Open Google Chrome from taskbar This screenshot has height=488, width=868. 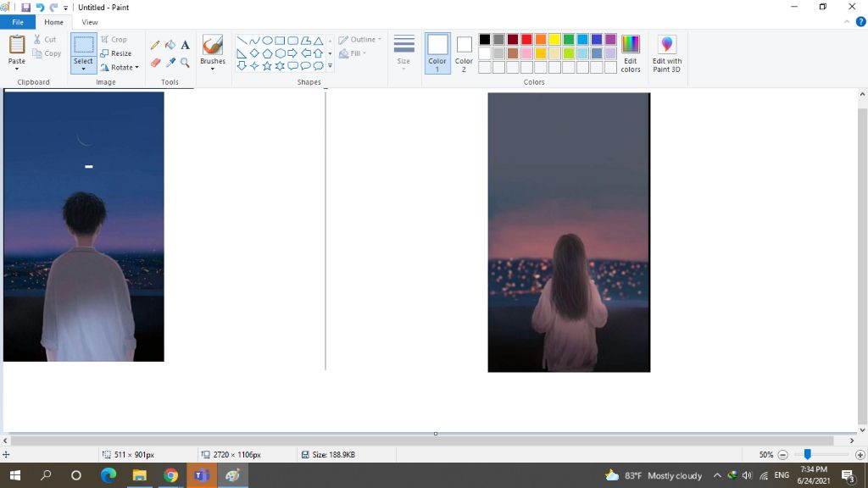click(170, 475)
